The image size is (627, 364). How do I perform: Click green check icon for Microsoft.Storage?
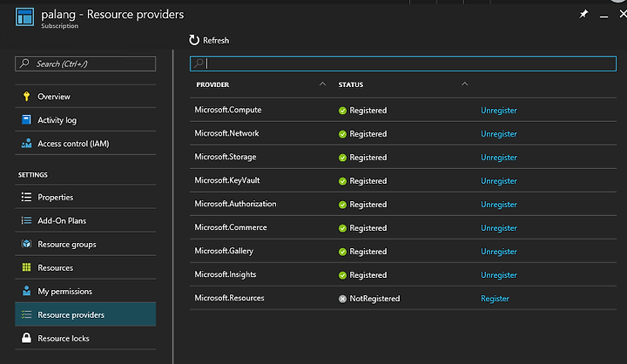[x=342, y=158]
